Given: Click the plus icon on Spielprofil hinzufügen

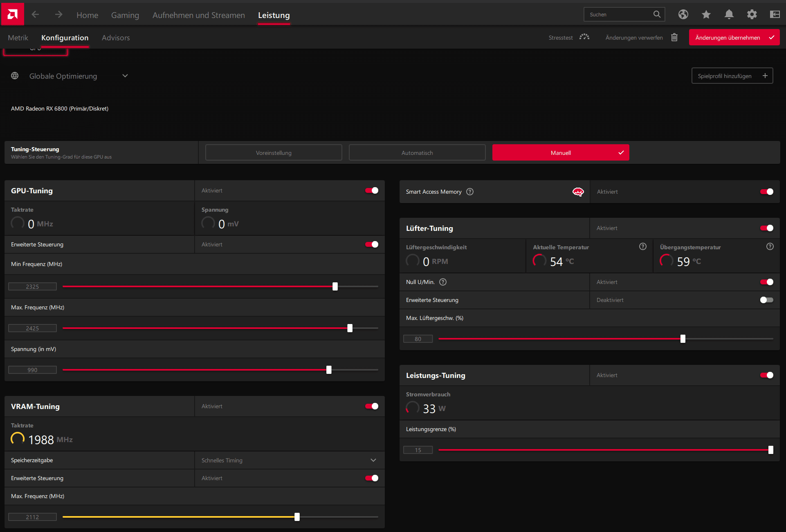Looking at the screenshot, I should click(x=765, y=76).
